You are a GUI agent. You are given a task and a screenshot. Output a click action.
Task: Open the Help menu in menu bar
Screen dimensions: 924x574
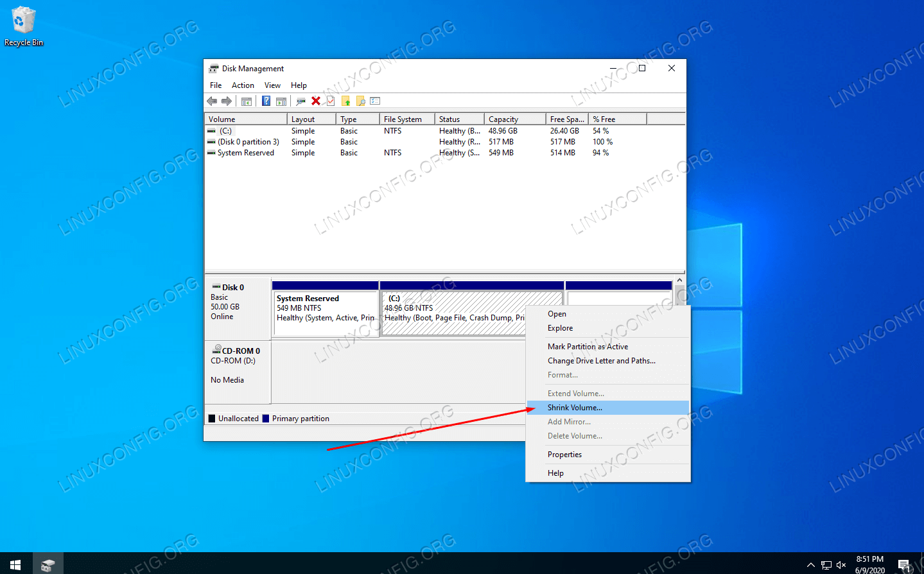coord(299,85)
